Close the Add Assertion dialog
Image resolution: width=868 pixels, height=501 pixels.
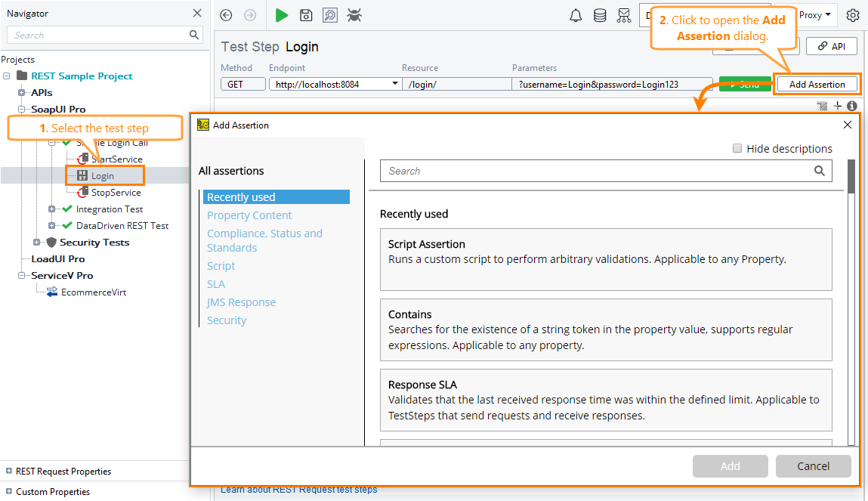(x=848, y=125)
